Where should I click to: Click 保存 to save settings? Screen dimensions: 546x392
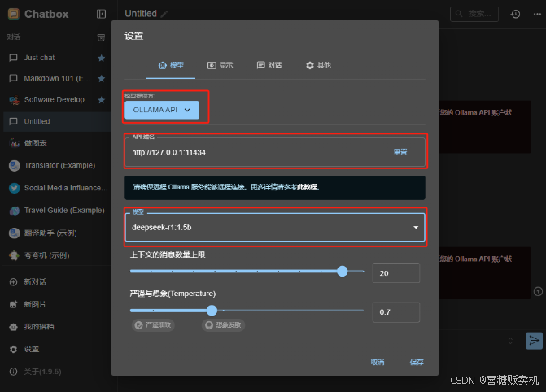coord(417,363)
